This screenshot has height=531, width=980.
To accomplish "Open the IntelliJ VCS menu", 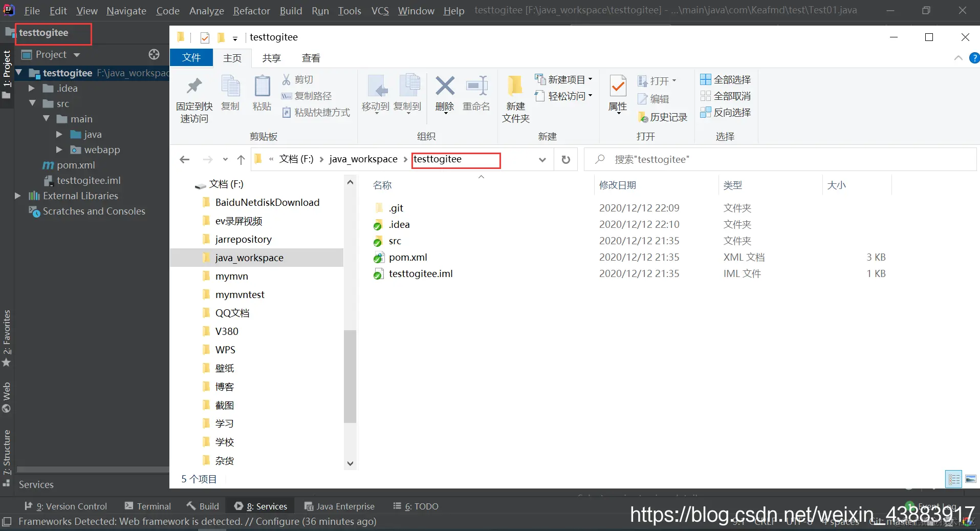I will point(380,11).
